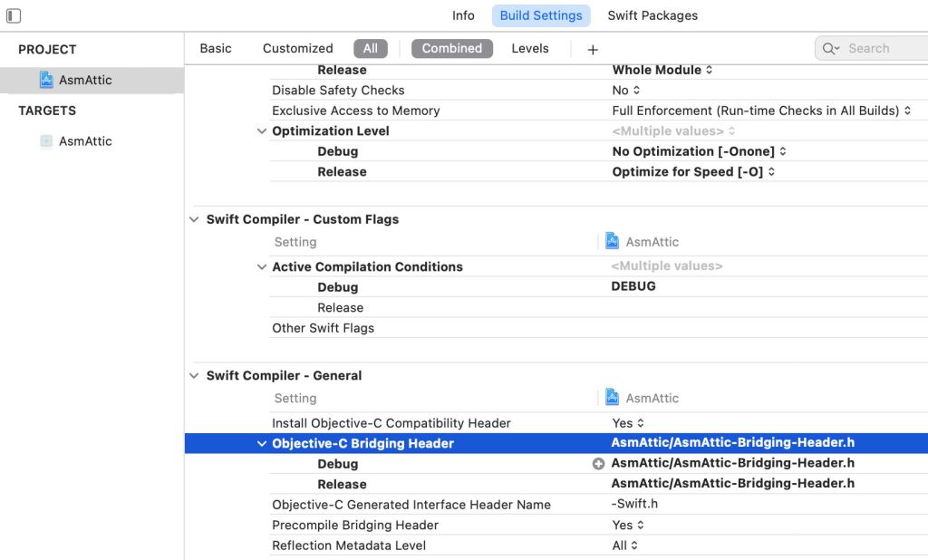Click the Release bridging header path value
928x560 pixels.
(732, 483)
